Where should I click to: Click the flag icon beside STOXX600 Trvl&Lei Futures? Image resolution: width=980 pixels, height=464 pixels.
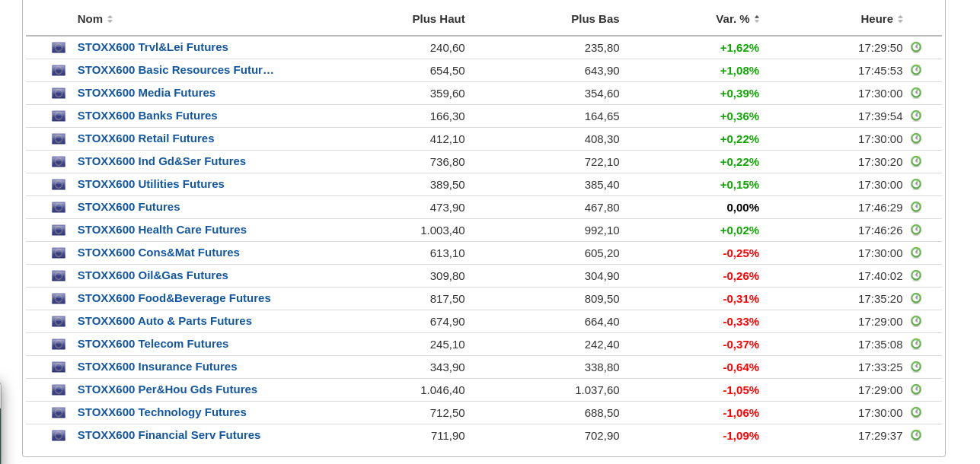59,47
